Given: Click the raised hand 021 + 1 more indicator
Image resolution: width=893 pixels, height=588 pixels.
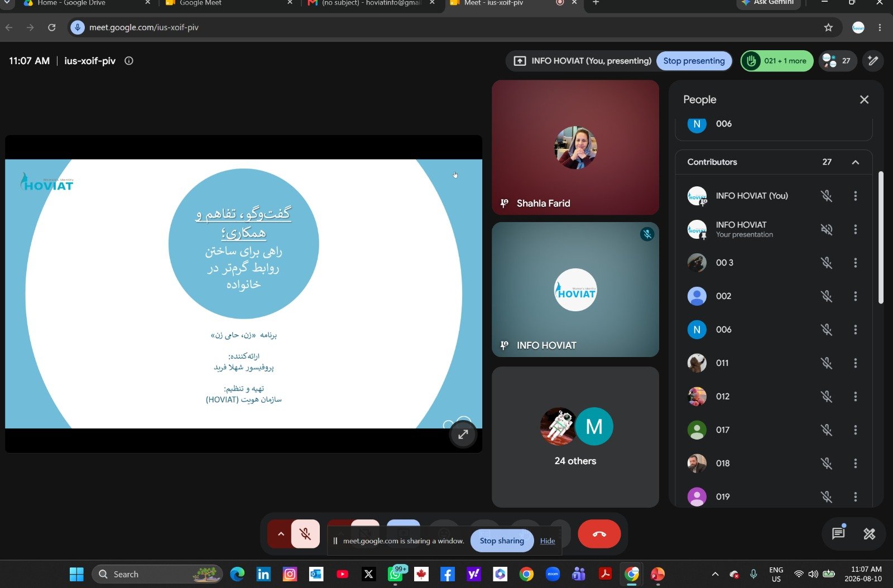Looking at the screenshot, I should click(x=777, y=61).
